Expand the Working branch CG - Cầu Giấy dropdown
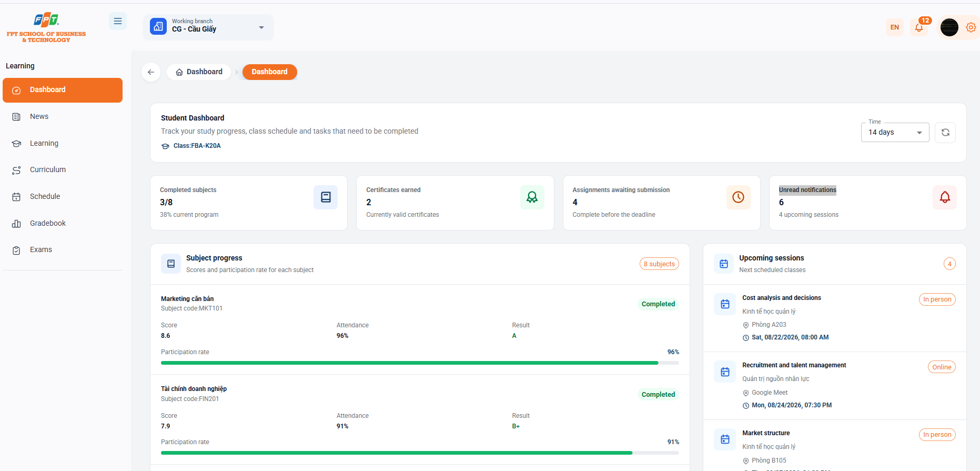The width and height of the screenshot is (980, 471). coord(208,27)
